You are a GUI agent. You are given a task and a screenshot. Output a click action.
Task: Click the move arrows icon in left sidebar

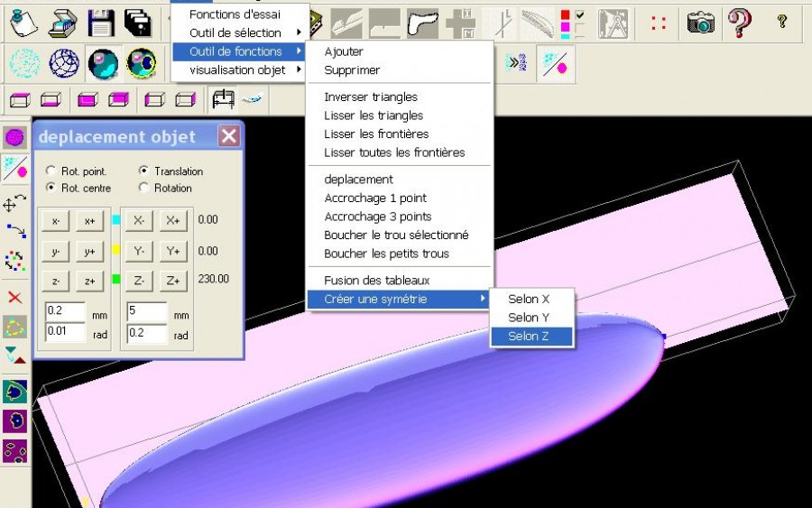[14, 204]
